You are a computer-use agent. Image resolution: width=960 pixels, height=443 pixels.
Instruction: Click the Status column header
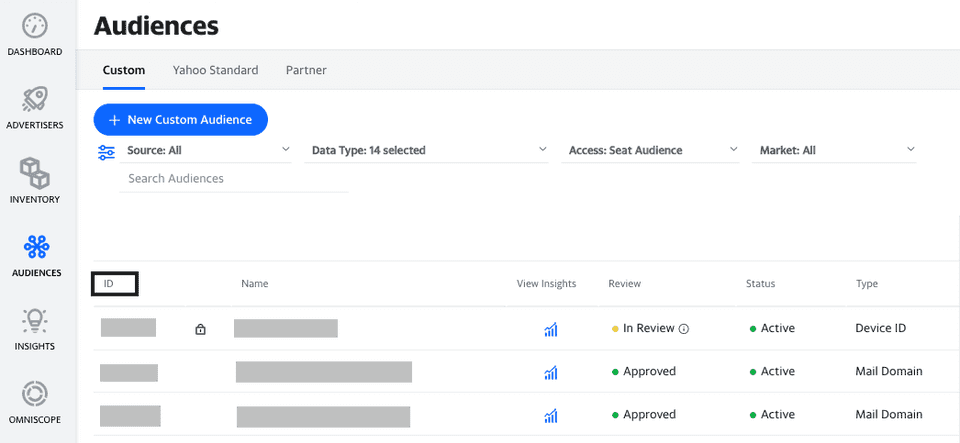point(760,284)
